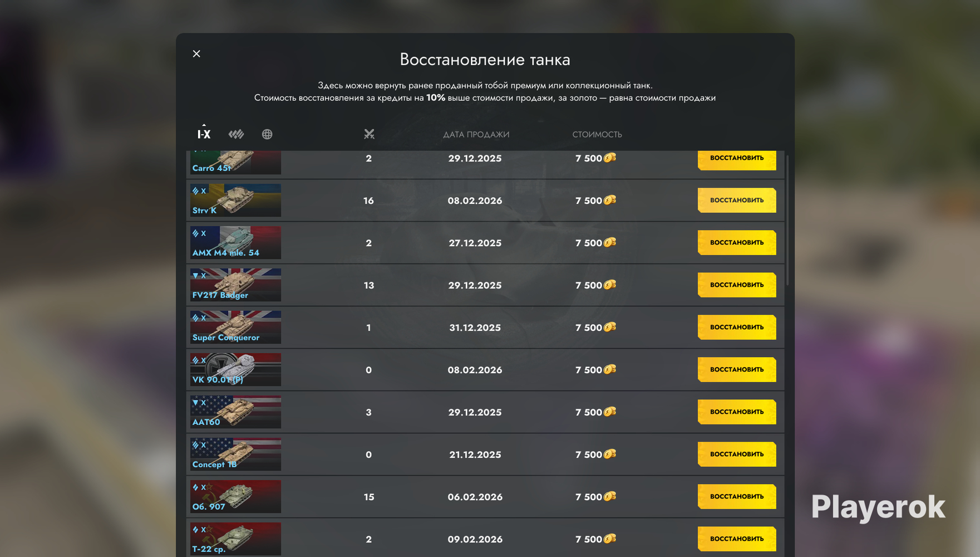Select the T-22 ср. tank thumbnail
Viewport: 980px width, 557px height.
coord(235,539)
